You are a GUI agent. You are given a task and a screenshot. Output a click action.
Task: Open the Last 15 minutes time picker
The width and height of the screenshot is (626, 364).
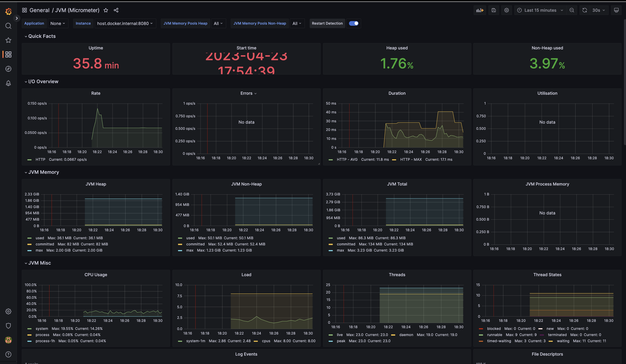pos(540,10)
